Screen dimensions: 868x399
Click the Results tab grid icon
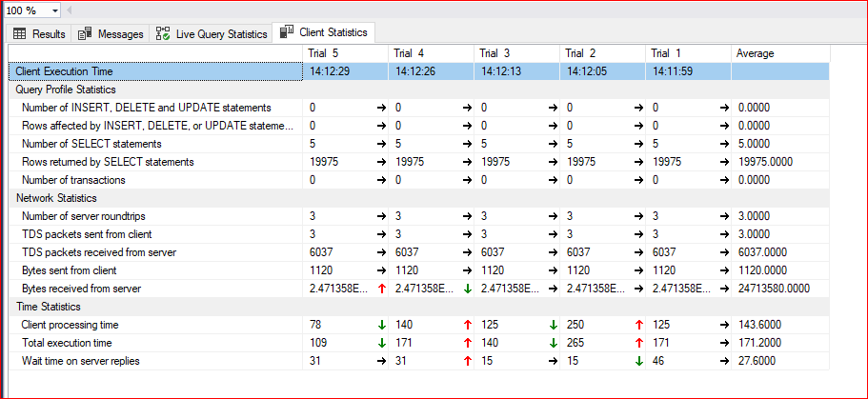(x=19, y=34)
